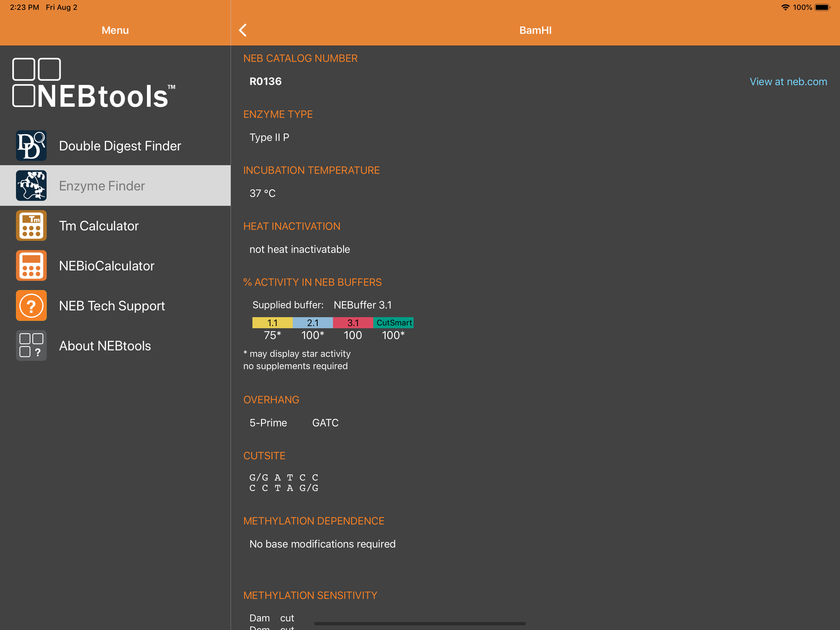Tap the C C T A G/G cutsite line

284,488
